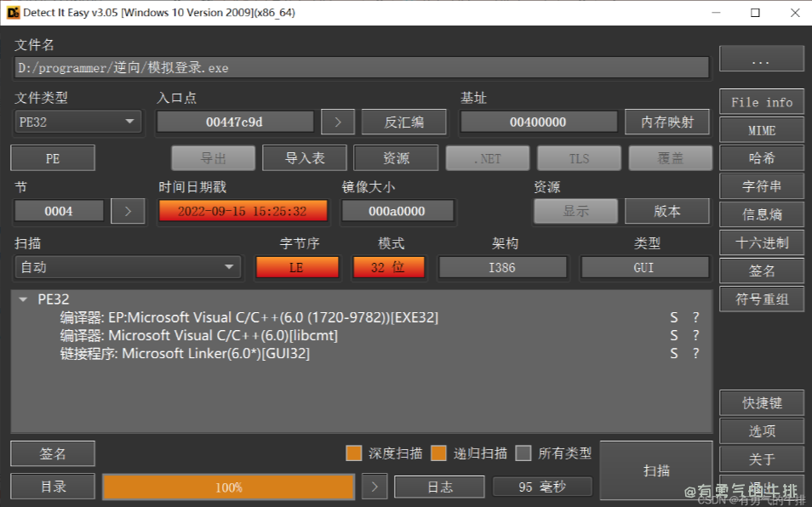
Task: Open the 哈希 hash tool
Action: [x=762, y=157]
